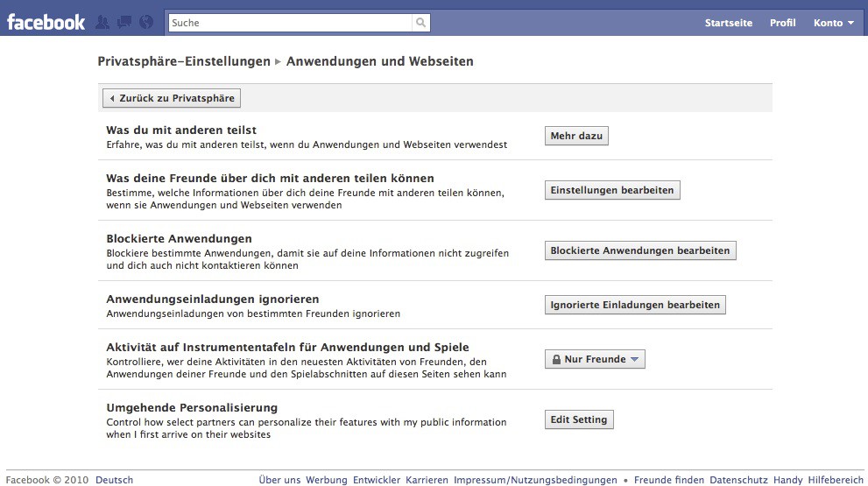Click heading Was du mit anderen teilst
868x486 pixels.
click(181, 130)
